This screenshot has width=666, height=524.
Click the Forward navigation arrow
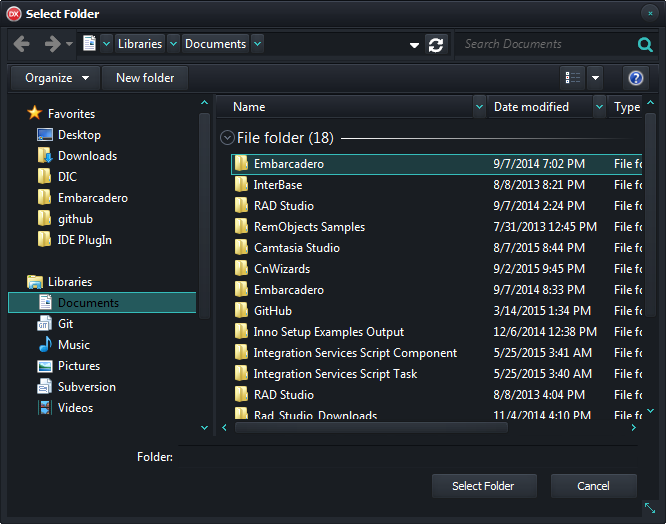pos(52,44)
